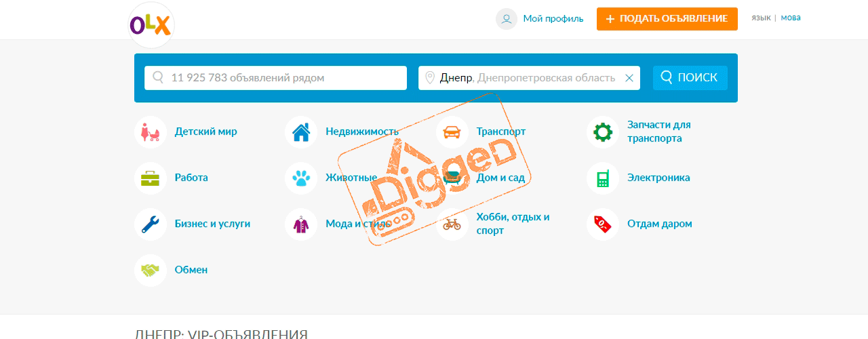868x339 pixels.
Task: Select the Транспорт car icon
Action: click(452, 132)
